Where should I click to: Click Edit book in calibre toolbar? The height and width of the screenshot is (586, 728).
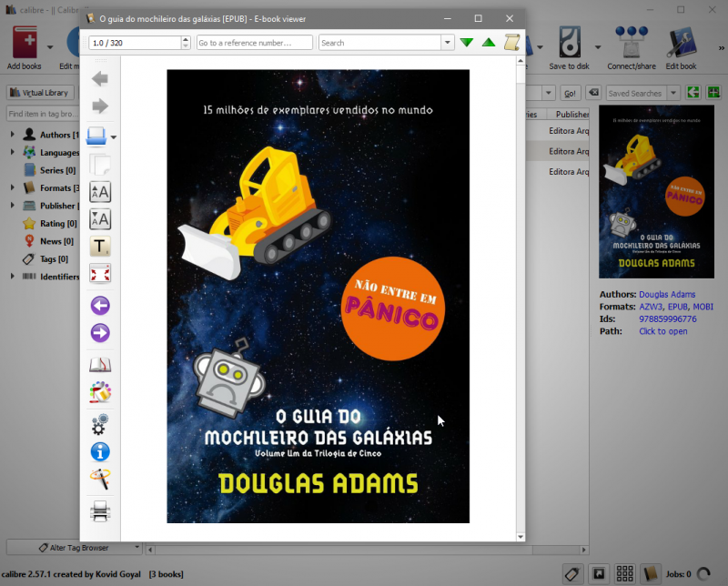pyautogui.click(x=681, y=48)
